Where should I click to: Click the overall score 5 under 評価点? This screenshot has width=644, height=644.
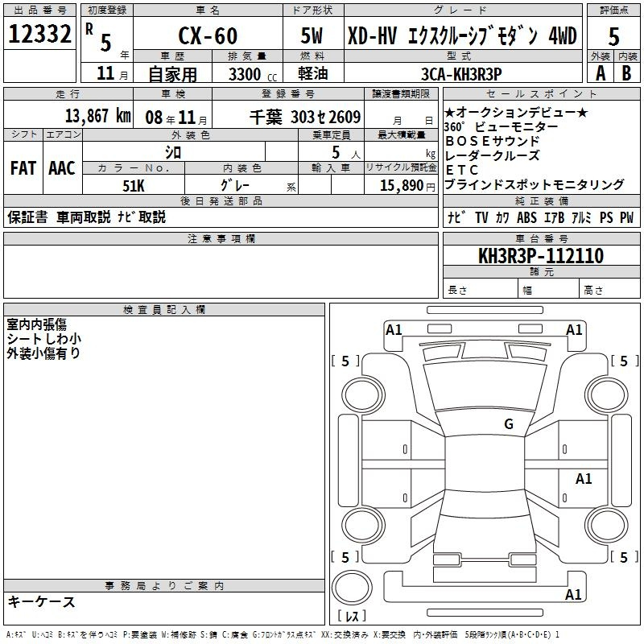click(613, 36)
